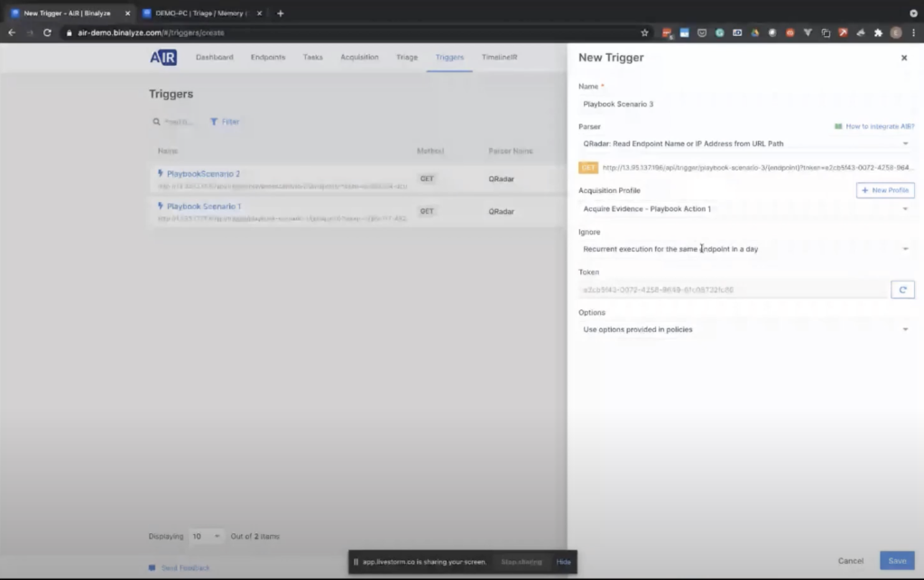
Task: Click the triggers search field
Action: tap(179, 122)
